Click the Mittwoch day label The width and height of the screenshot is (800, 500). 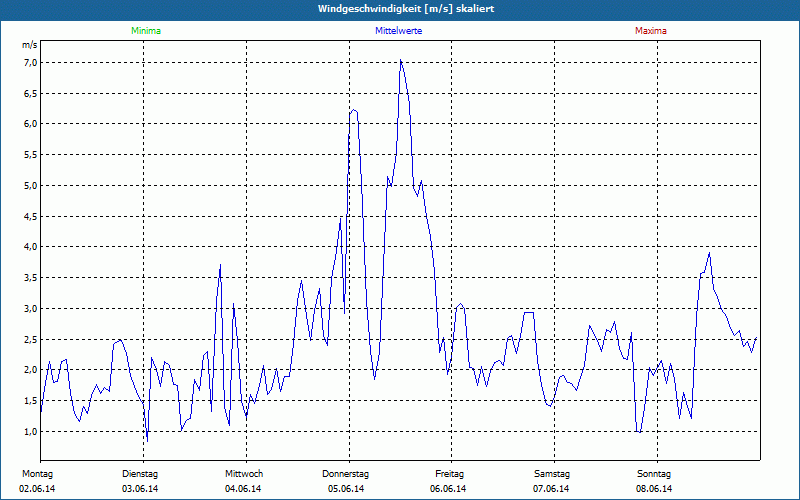[x=244, y=474]
